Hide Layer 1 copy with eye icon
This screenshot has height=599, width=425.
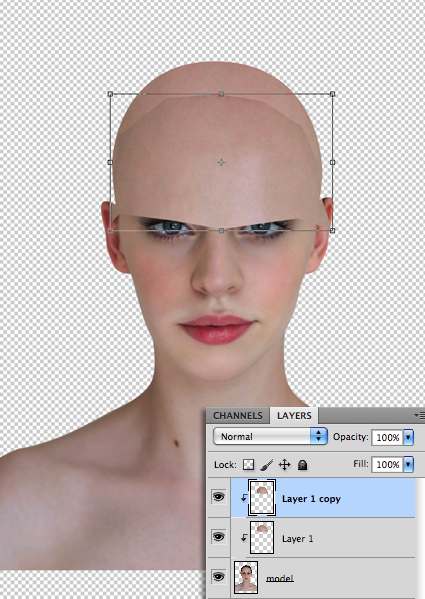coord(218,497)
